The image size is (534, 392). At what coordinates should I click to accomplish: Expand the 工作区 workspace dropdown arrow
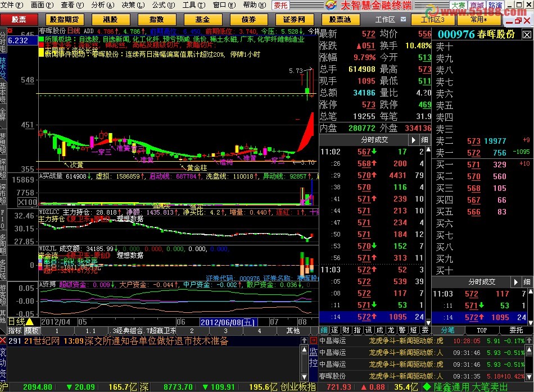pyautogui.click(x=403, y=20)
